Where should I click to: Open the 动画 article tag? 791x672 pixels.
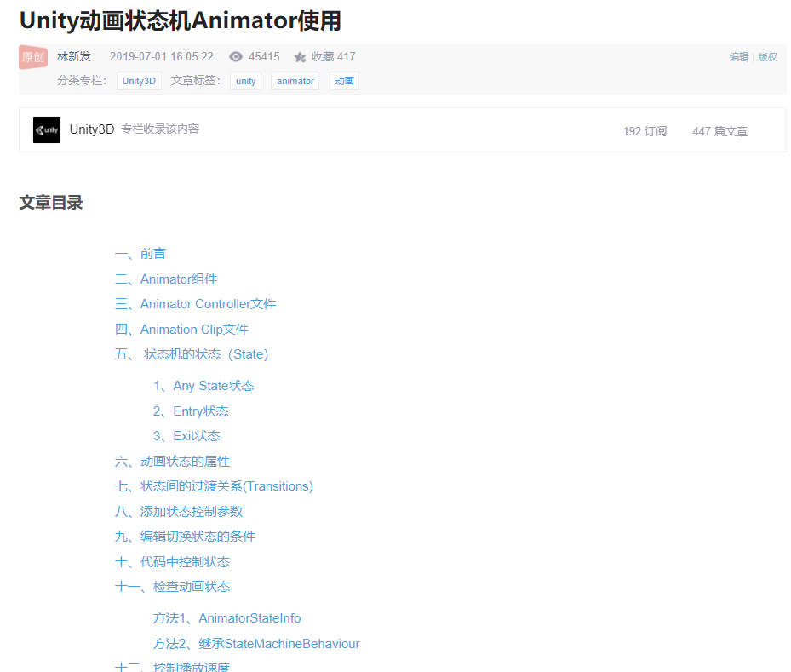click(344, 81)
